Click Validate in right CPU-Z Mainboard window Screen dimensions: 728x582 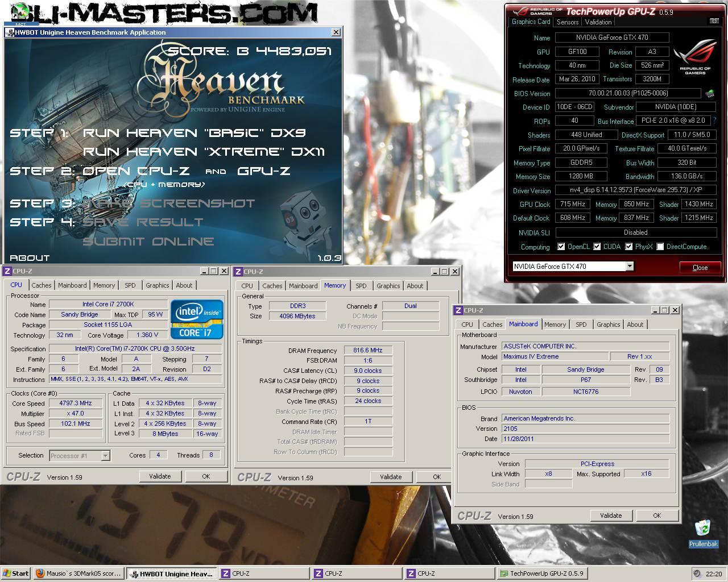[x=611, y=516]
